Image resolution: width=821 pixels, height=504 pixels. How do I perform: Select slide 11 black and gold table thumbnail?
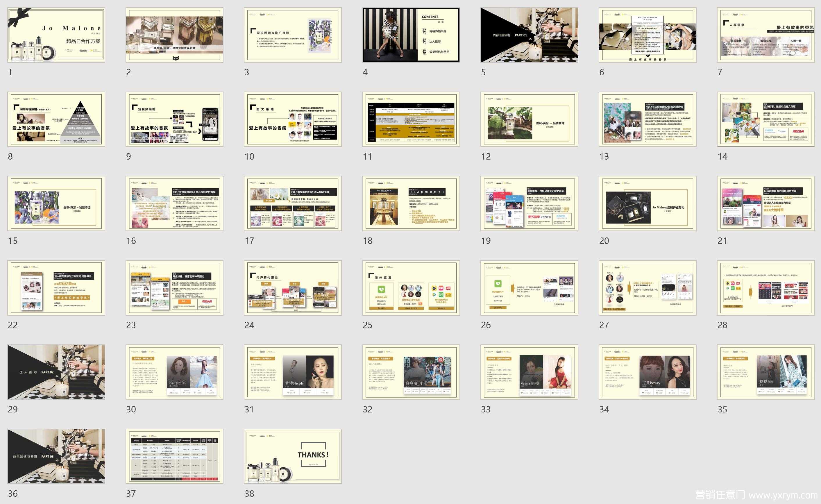411,119
